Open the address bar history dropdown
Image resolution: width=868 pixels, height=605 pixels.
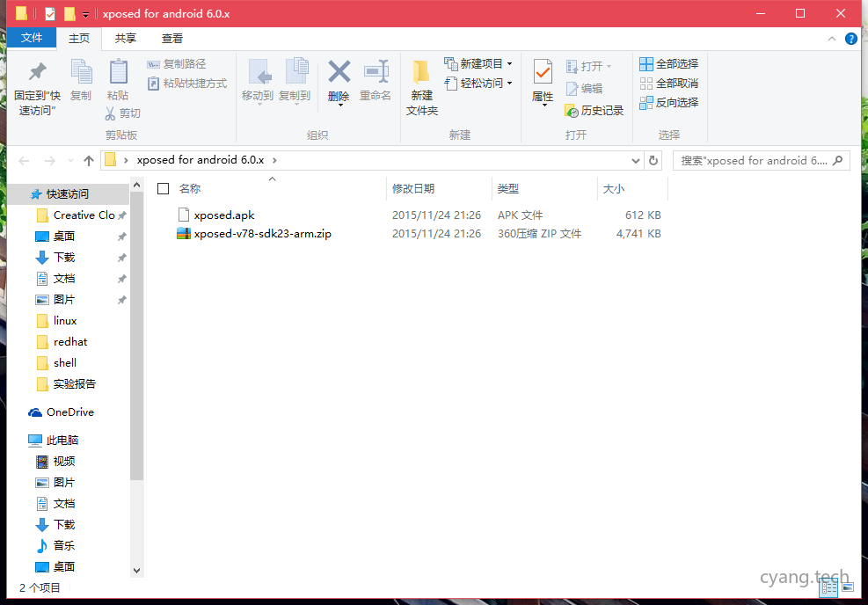(634, 161)
